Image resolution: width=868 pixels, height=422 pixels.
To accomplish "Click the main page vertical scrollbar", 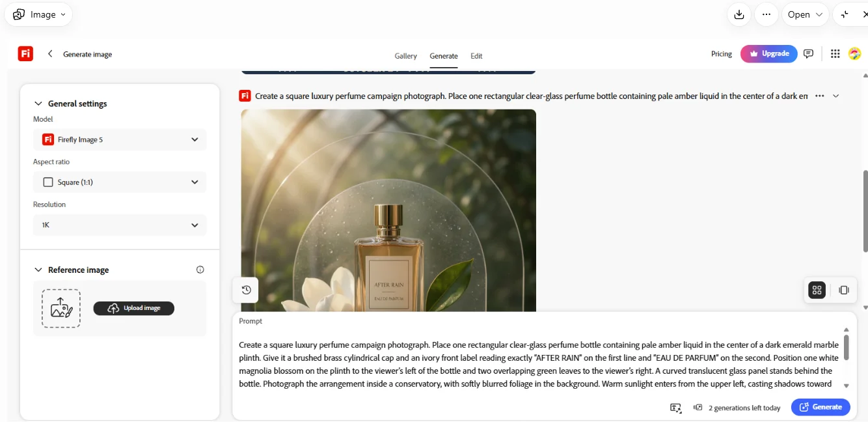I will tap(865, 211).
